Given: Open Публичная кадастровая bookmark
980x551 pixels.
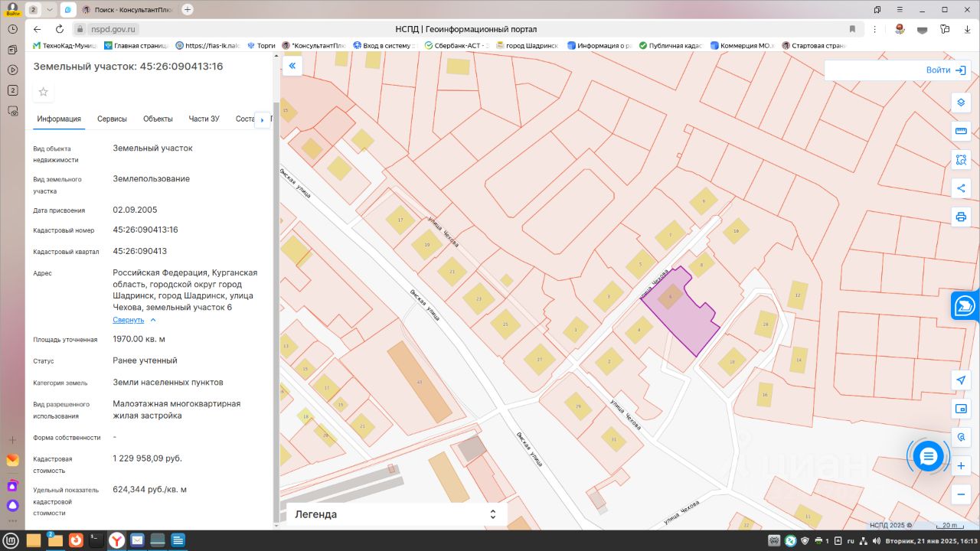Looking at the screenshot, I should 671,46.
